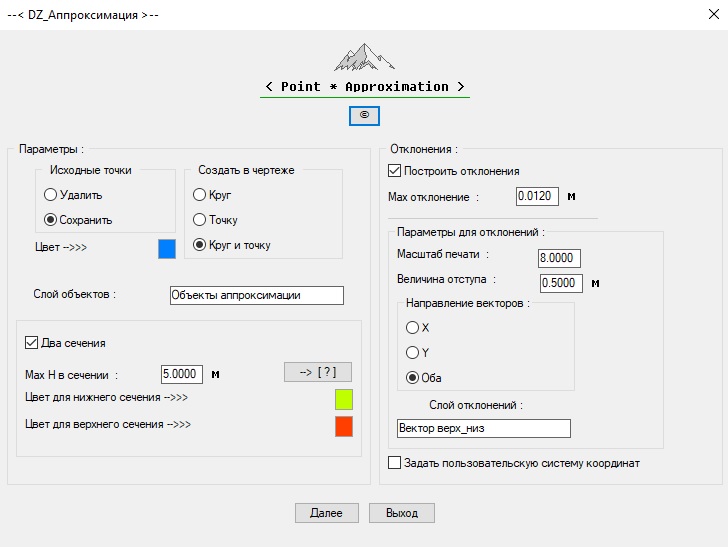The height and width of the screenshot is (547, 728).
Task: Open the blue Цвет color swatch
Action: click(x=167, y=249)
